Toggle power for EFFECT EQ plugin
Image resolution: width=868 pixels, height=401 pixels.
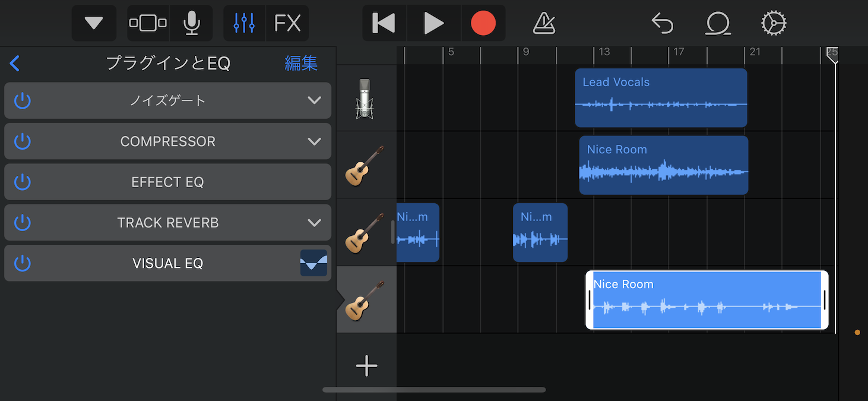(x=22, y=182)
